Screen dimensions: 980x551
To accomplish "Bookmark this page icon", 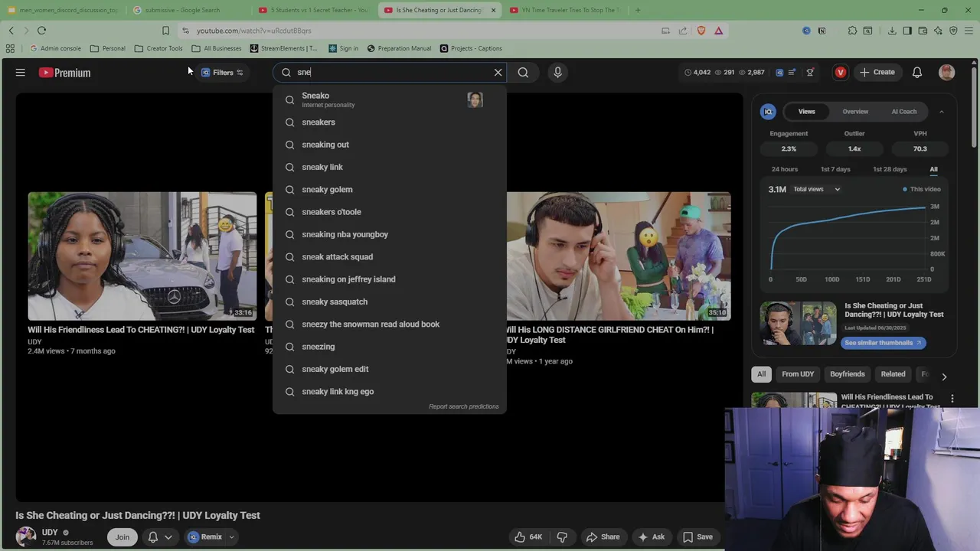I will tap(165, 31).
